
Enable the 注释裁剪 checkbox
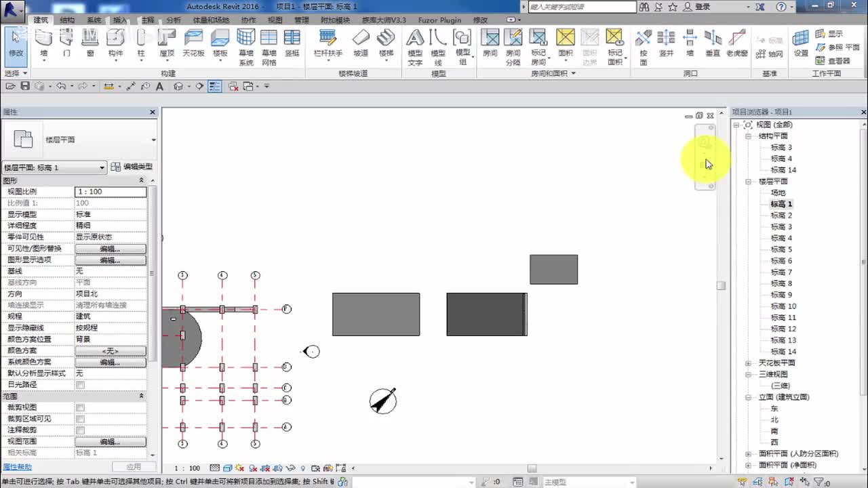81,430
